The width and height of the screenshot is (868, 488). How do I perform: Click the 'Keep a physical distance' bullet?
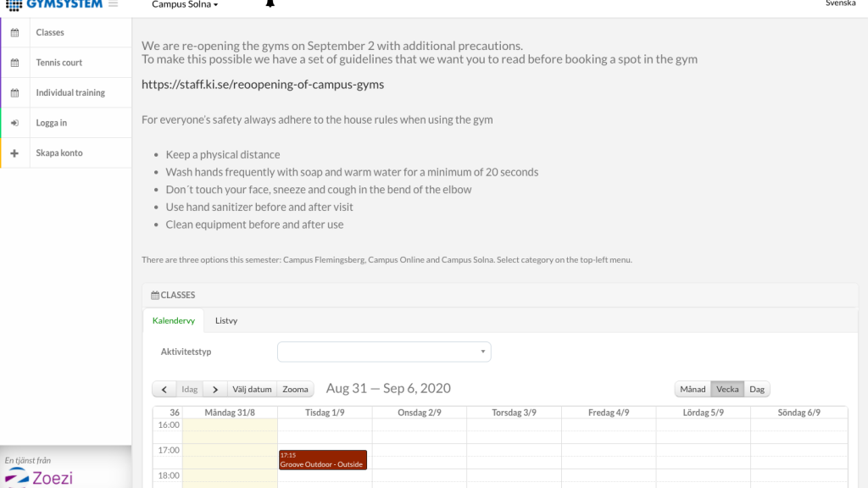[223, 155]
